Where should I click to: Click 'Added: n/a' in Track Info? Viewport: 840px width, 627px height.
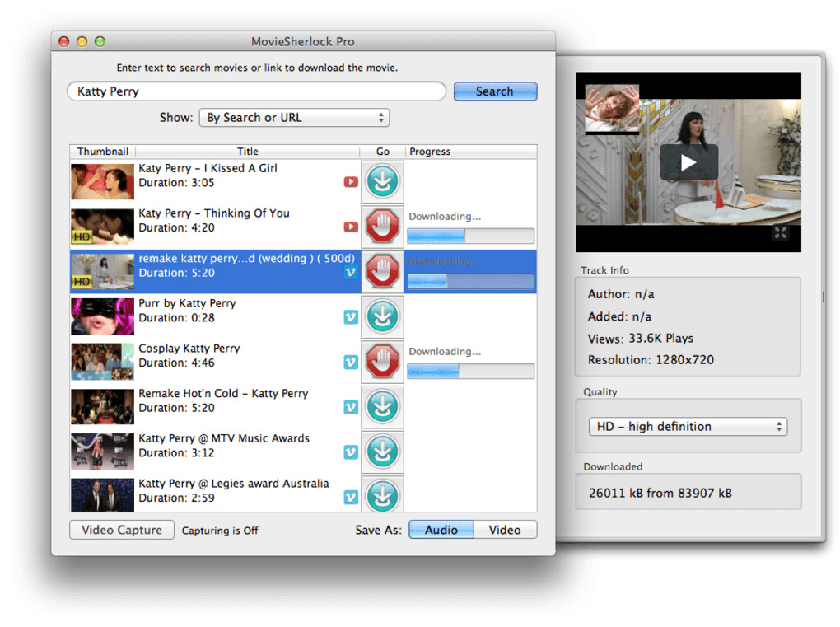click(x=619, y=316)
